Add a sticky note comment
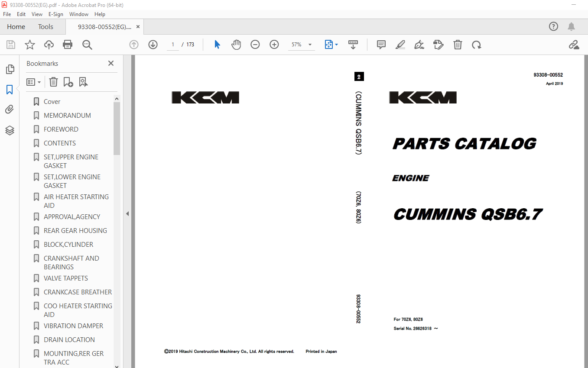 [381, 45]
